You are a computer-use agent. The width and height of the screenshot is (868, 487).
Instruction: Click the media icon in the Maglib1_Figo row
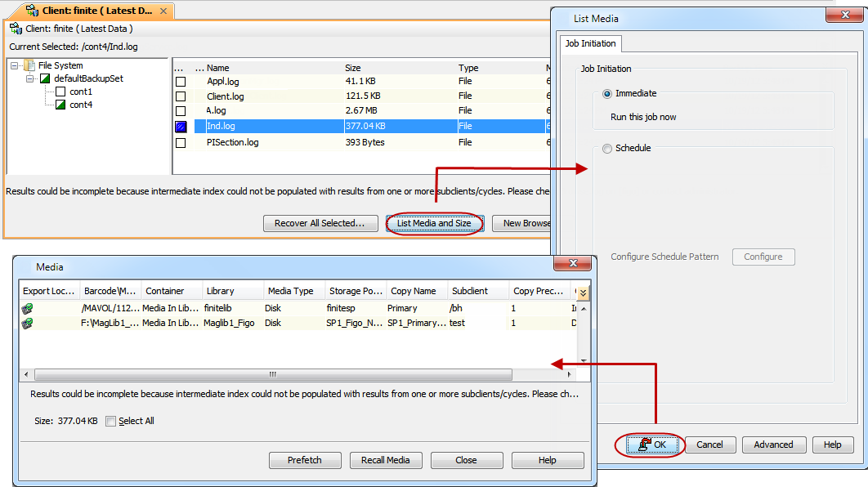click(x=27, y=323)
